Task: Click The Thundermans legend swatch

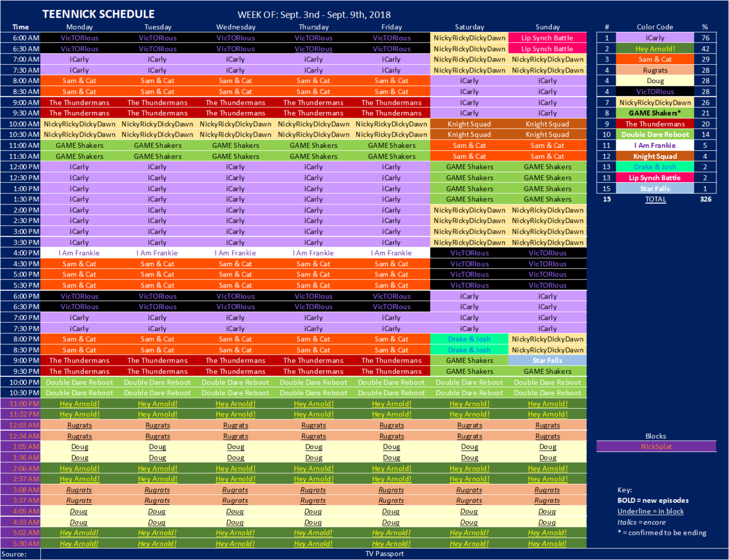Action: [655, 123]
